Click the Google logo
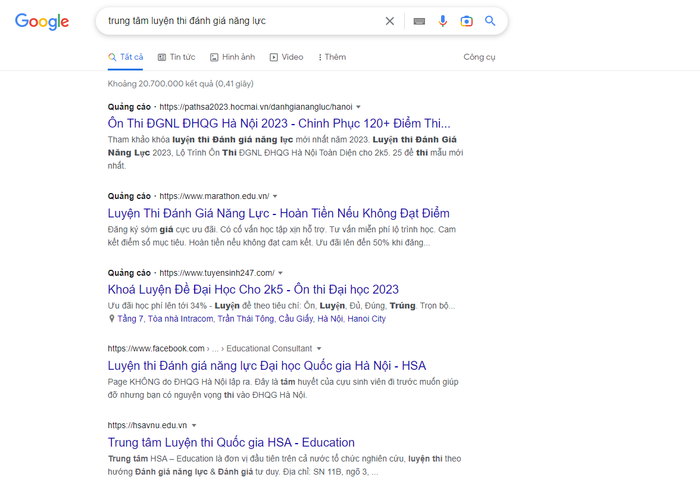This screenshot has height=495, width=700. [42, 22]
